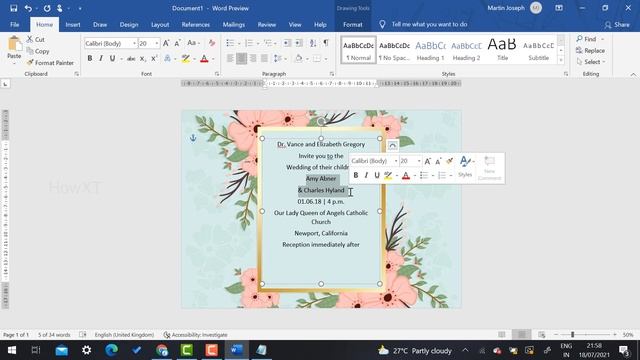This screenshot has width=640, height=360.
Task: Decrease font size in ribbon
Action: [x=178, y=43]
